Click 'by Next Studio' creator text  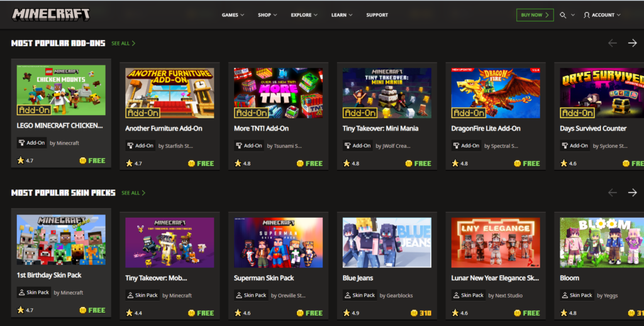(505, 296)
